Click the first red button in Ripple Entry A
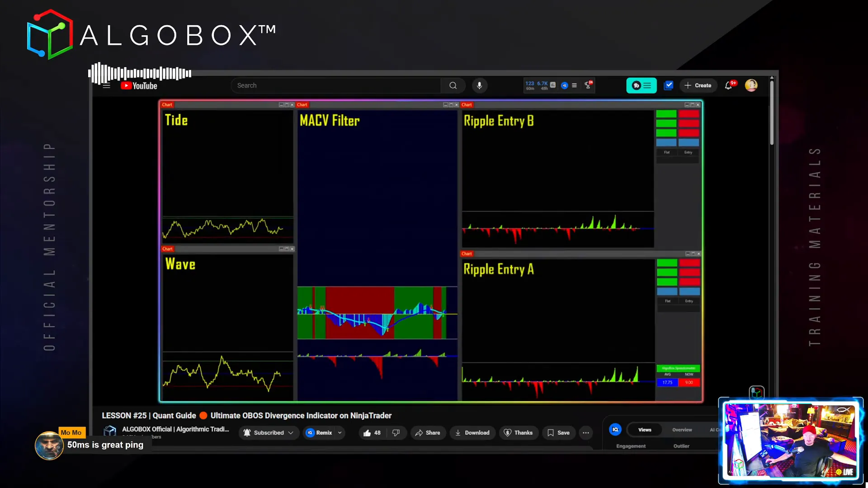Image resolution: width=868 pixels, height=488 pixels. (x=689, y=263)
